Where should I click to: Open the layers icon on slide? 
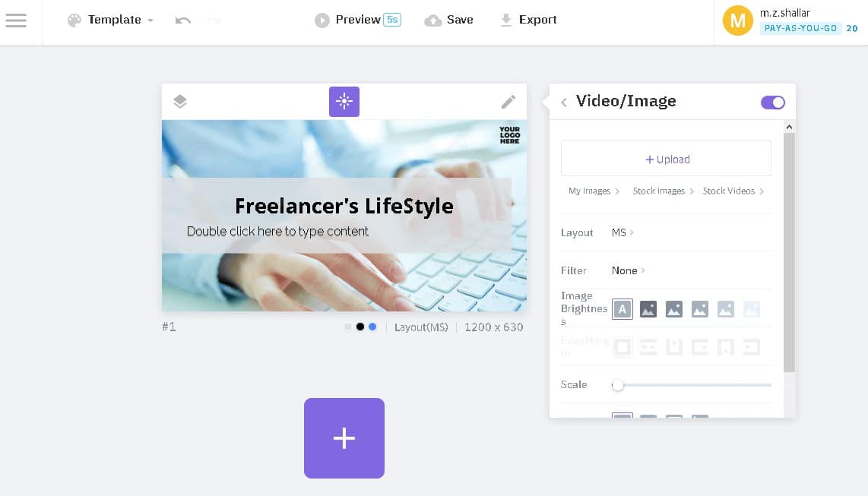point(180,101)
